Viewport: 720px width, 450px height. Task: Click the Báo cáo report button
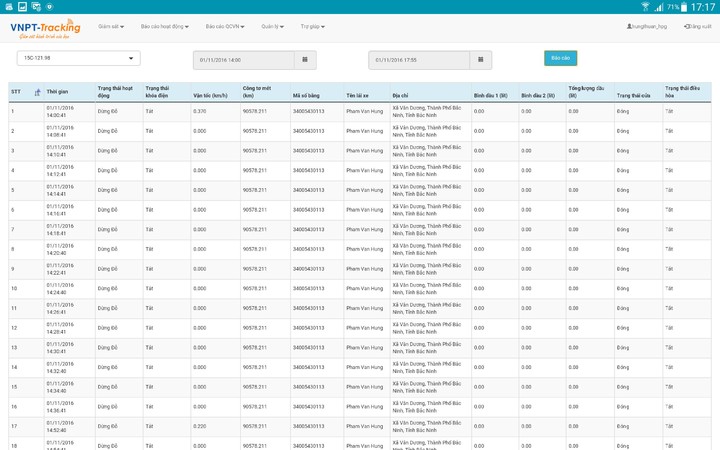coord(560,58)
